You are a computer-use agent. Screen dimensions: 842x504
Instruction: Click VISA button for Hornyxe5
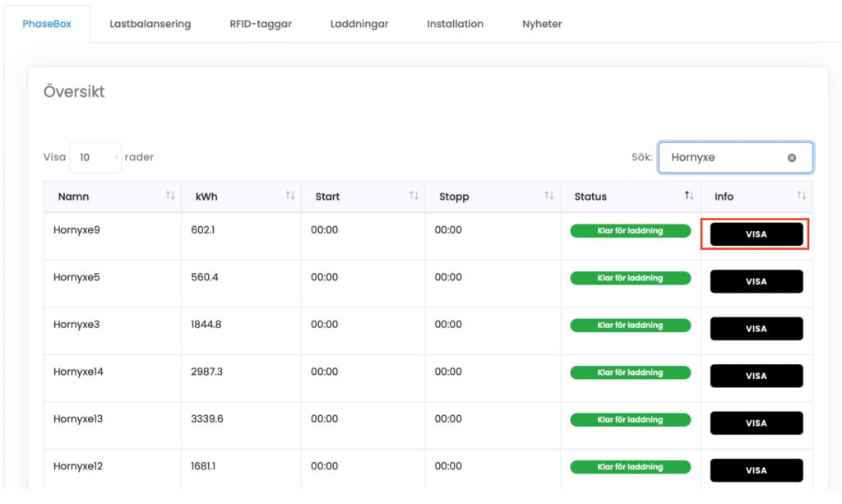[x=756, y=281]
